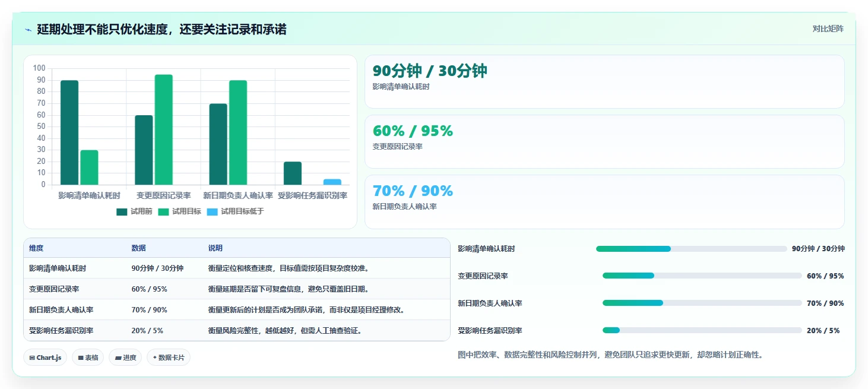This screenshot has width=868, height=389.
Task: Click the table cell 20% / 5%
Action: point(147,331)
